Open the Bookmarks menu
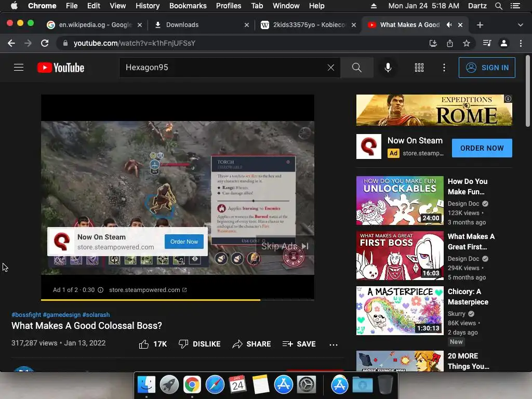This screenshot has width=532, height=399. point(188,6)
